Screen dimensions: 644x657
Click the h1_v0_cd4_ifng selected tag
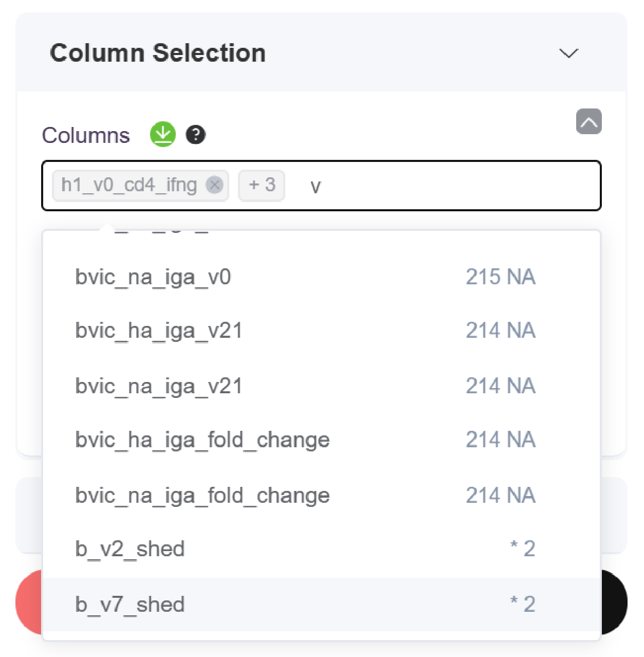click(x=128, y=185)
